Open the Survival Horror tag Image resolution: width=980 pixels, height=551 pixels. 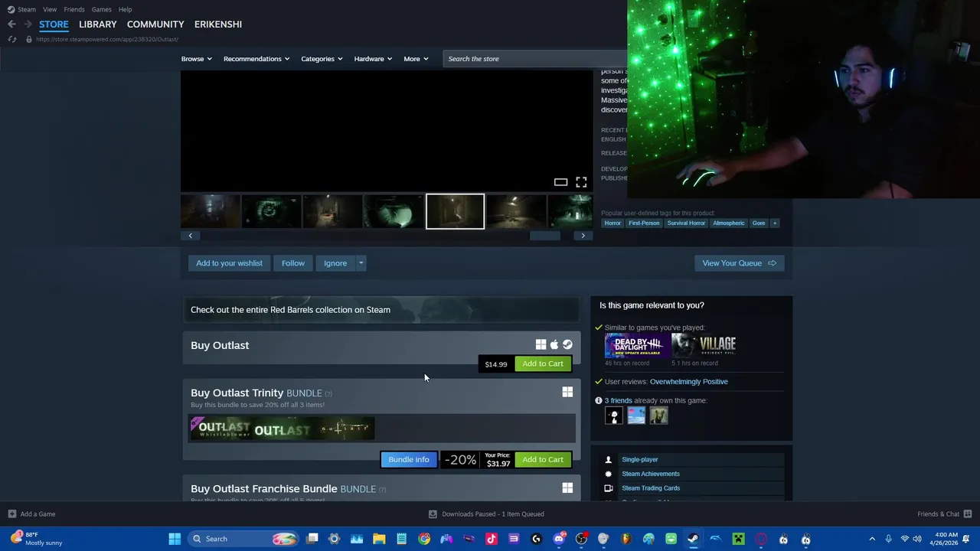pos(686,223)
